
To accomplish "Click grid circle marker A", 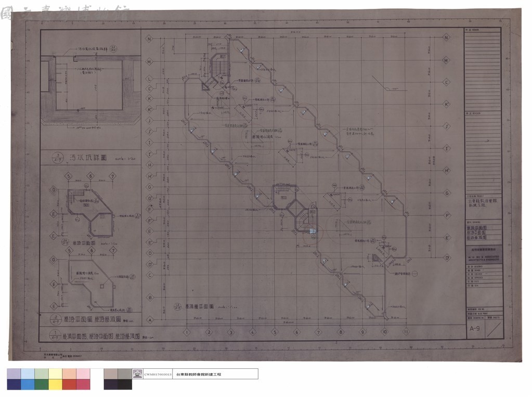I will click(150, 320).
